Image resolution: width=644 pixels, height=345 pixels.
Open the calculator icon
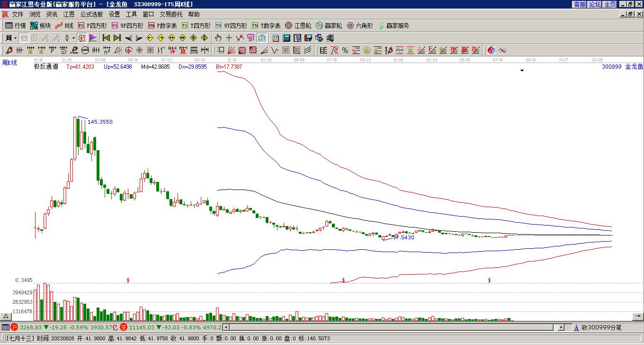286,38
